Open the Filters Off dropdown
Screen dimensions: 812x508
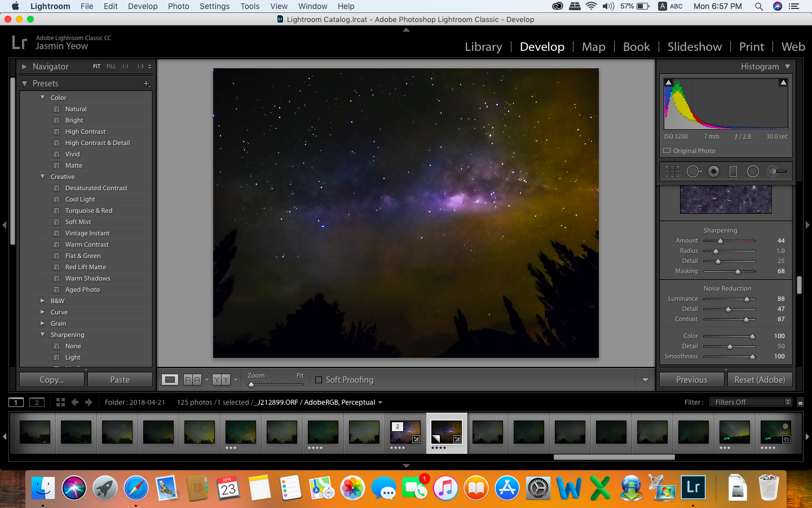coord(751,402)
